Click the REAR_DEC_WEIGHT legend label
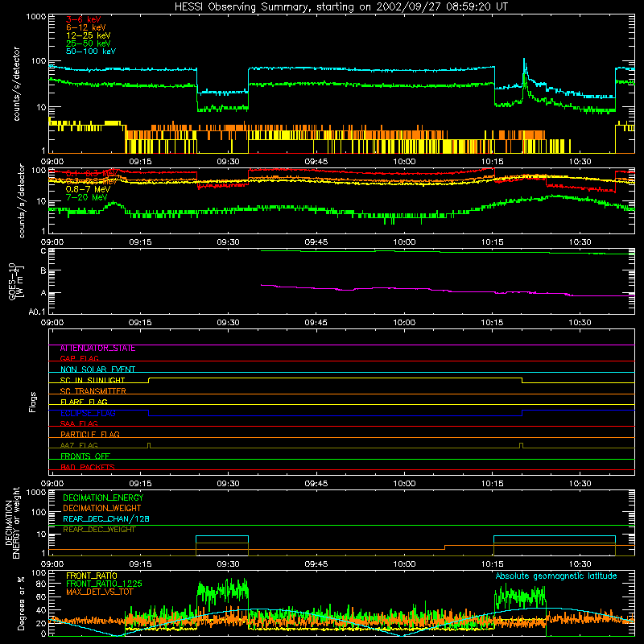644x644 pixels. 99,530
